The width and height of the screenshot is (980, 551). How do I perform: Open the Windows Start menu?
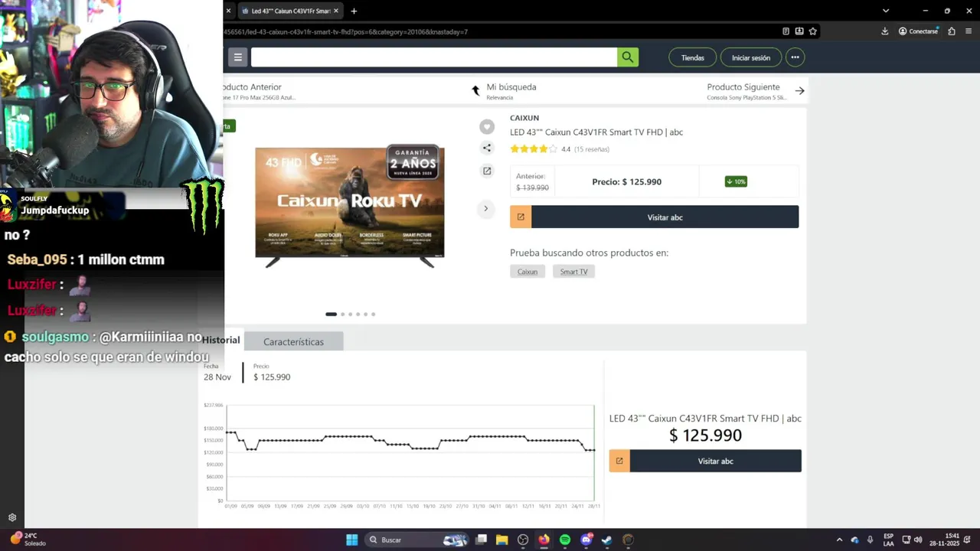click(351, 540)
